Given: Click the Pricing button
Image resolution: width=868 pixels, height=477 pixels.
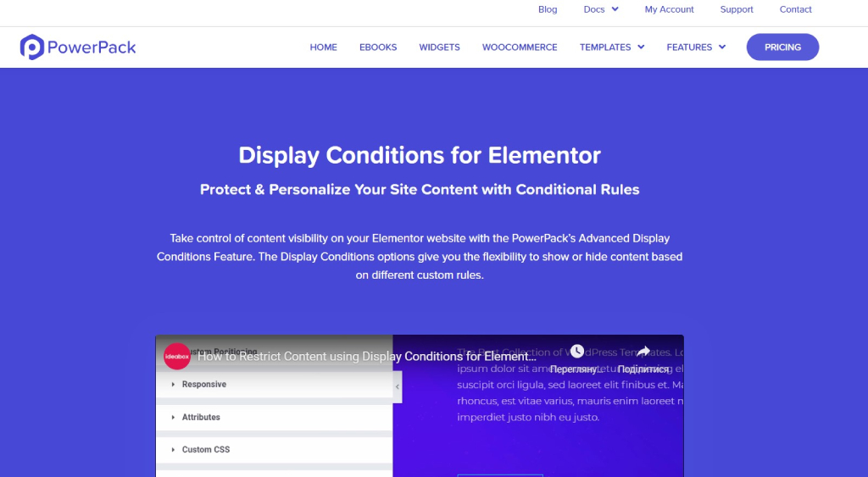Looking at the screenshot, I should tap(782, 47).
